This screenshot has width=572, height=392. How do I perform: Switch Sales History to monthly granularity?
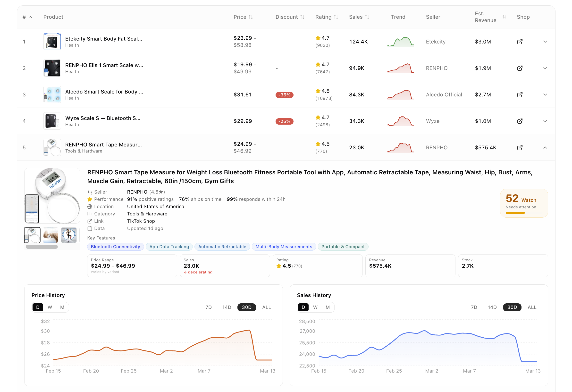coord(327,307)
